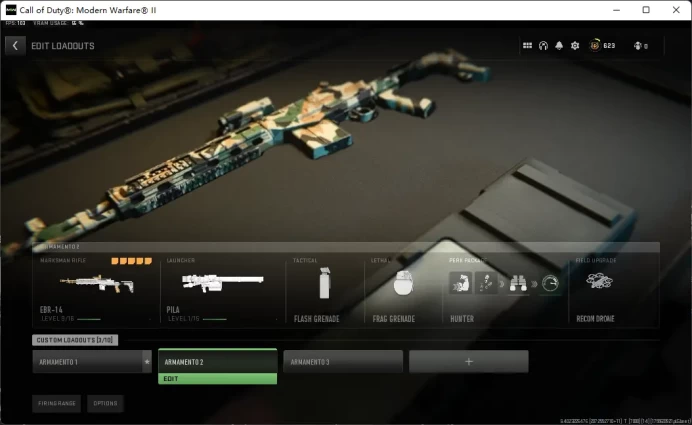Open the headset voice channel icon
692x425 pixels.
(x=543, y=45)
